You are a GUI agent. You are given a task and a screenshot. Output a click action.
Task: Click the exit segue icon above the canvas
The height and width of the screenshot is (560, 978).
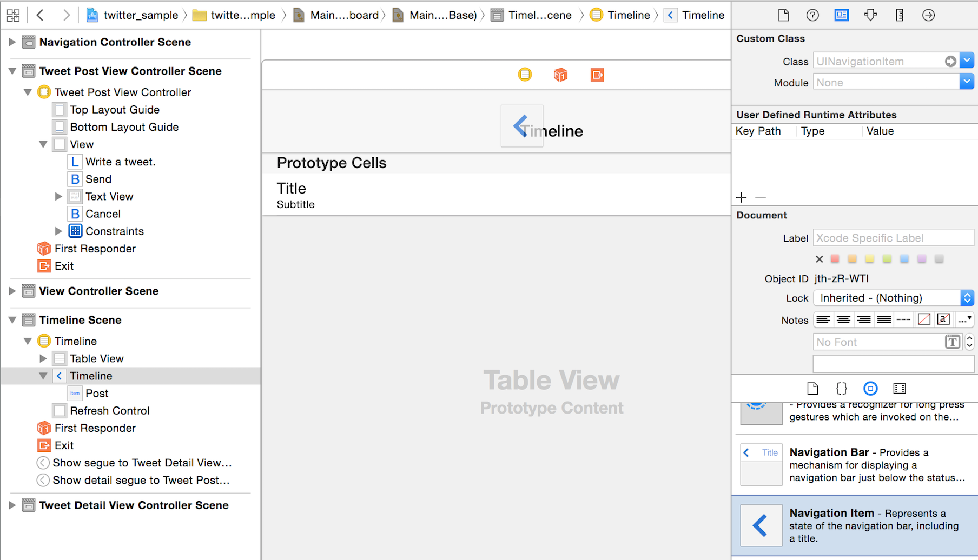pos(597,75)
